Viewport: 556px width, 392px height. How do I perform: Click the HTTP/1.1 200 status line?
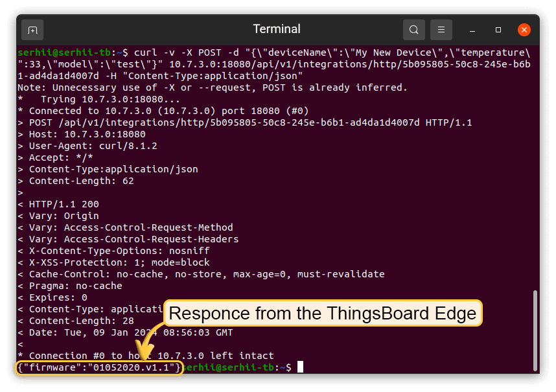click(64, 204)
